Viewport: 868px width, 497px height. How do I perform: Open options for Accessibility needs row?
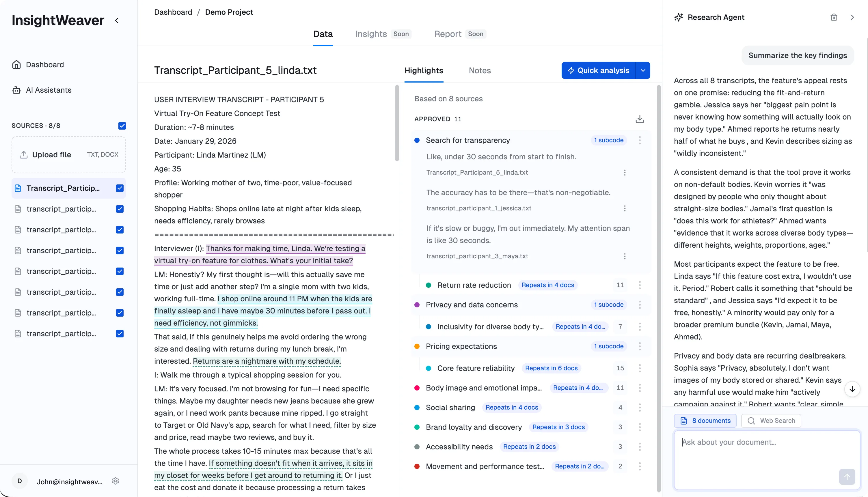640,447
